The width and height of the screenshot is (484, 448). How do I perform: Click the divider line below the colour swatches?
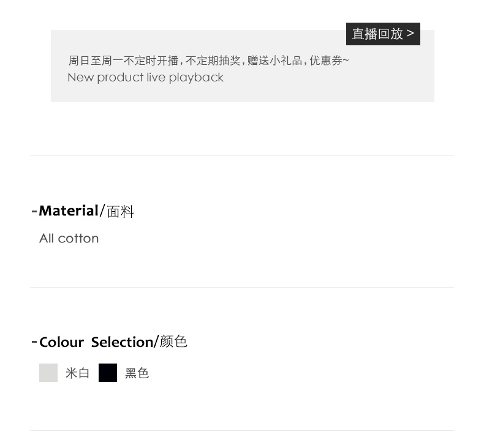(242, 431)
